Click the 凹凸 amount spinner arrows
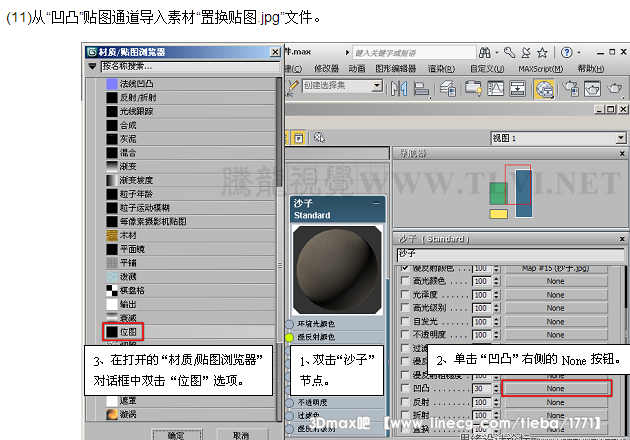 coord(496,389)
